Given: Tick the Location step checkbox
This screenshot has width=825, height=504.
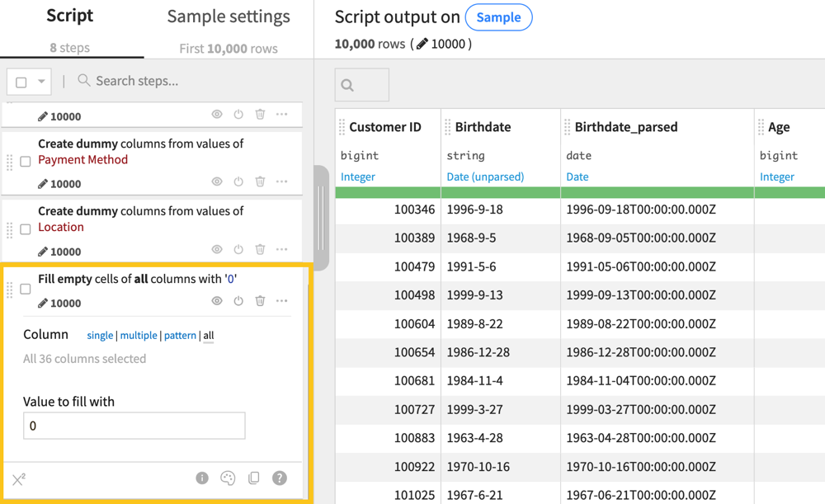Looking at the screenshot, I should [x=26, y=229].
